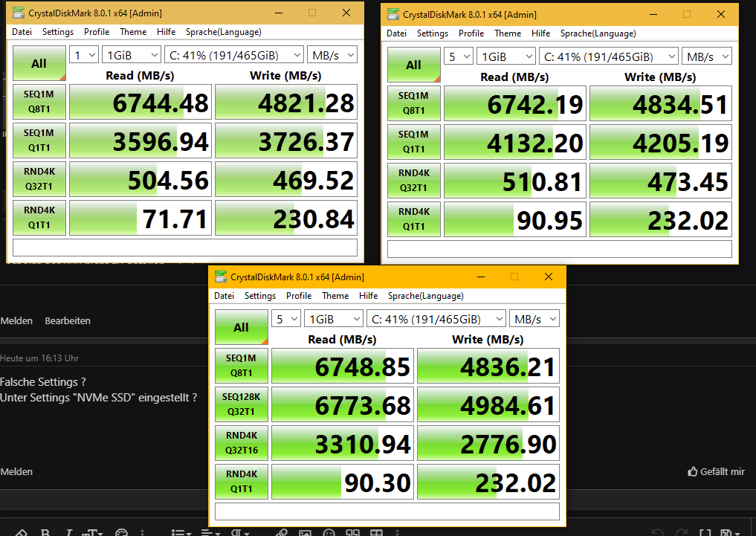Open the test count dropdown showing 1
The width and height of the screenshot is (756, 536).
point(84,56)
